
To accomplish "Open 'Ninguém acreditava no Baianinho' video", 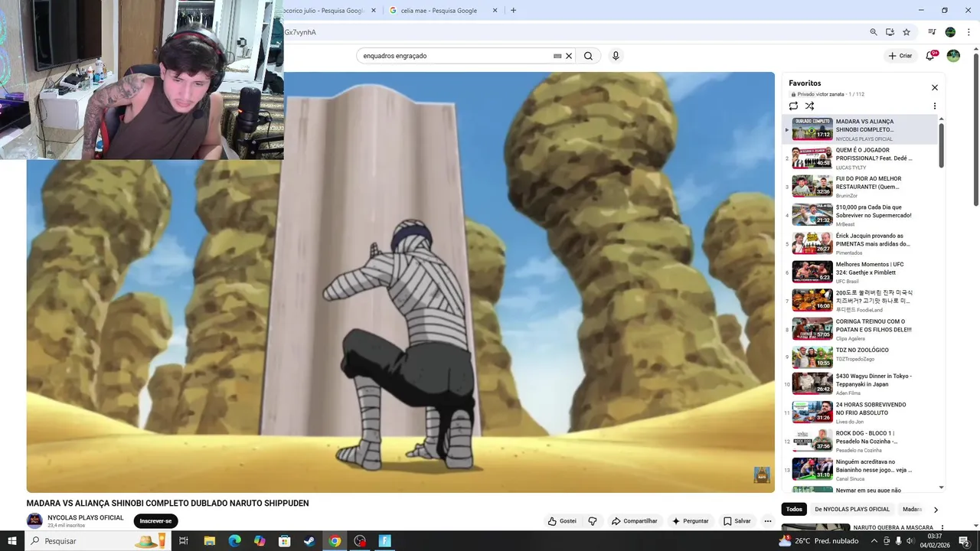I will [860, 470].
